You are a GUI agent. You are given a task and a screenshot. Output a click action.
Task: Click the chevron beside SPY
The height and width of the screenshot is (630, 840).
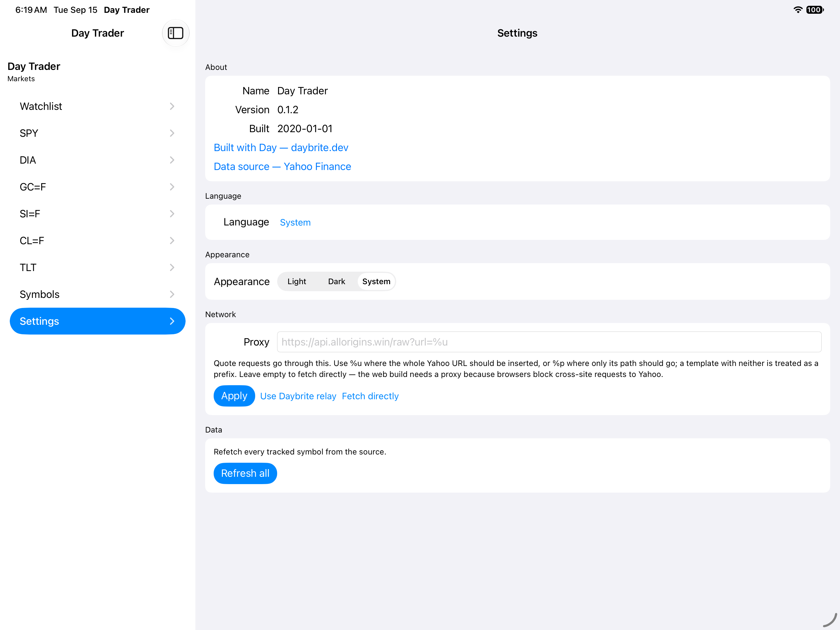[x=172, y=133]
